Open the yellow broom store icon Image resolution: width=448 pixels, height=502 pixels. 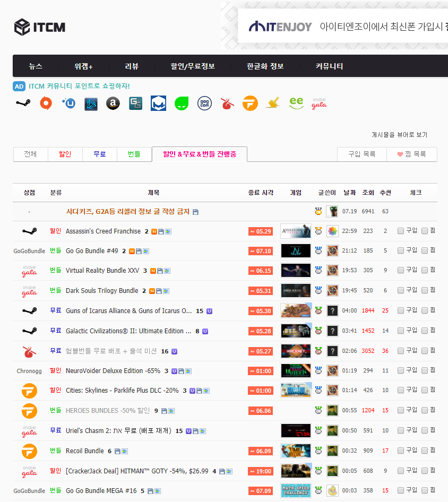pos(273,103)
